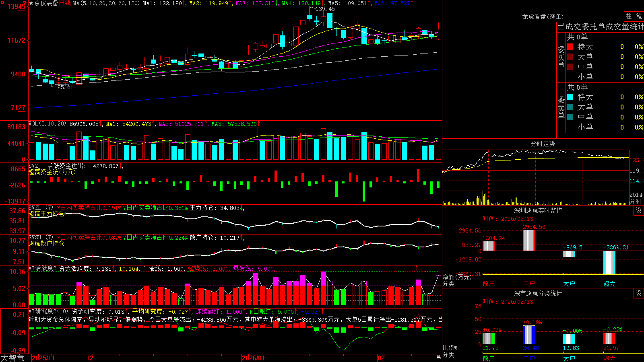
Task: Click the 已成交委托单成交量统计 header
Action: pyautogui.click(x=601, y=27)
